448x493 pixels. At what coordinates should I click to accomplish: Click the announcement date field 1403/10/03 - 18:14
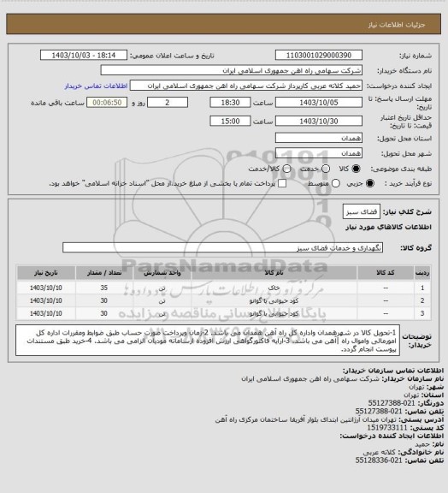point(84,56)
